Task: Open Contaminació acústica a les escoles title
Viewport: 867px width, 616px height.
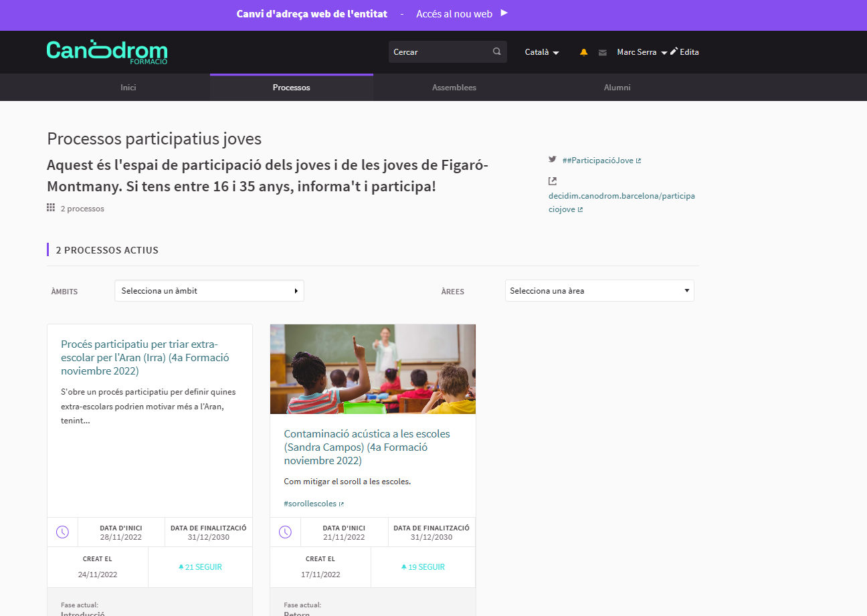Action: pos(367,447)
